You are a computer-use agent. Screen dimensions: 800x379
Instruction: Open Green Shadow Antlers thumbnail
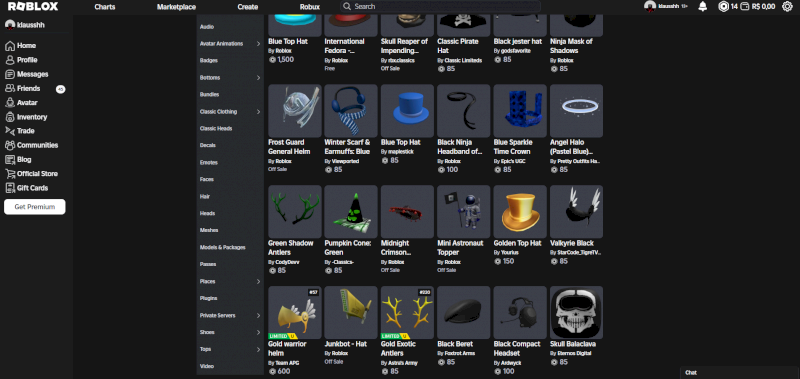[x=295, y=212]
